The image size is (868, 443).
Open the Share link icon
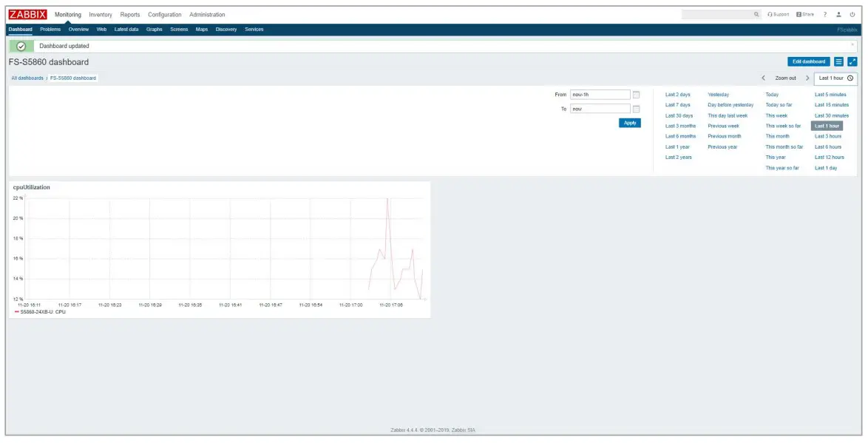pos(805,14)
